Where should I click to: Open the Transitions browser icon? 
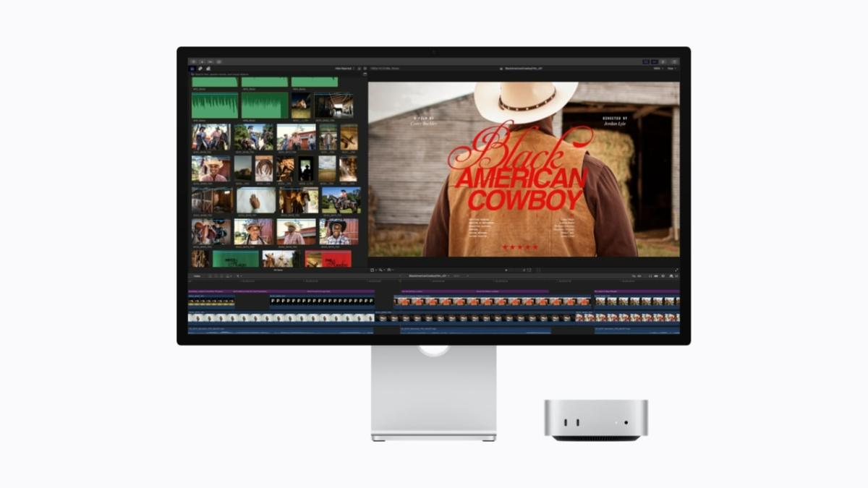677,275
